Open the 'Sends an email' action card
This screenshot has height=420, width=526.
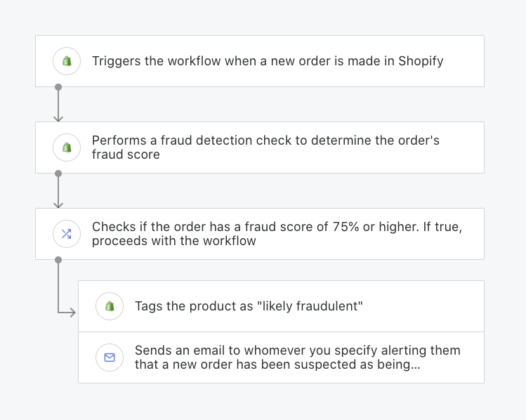[x=281, y=357]
